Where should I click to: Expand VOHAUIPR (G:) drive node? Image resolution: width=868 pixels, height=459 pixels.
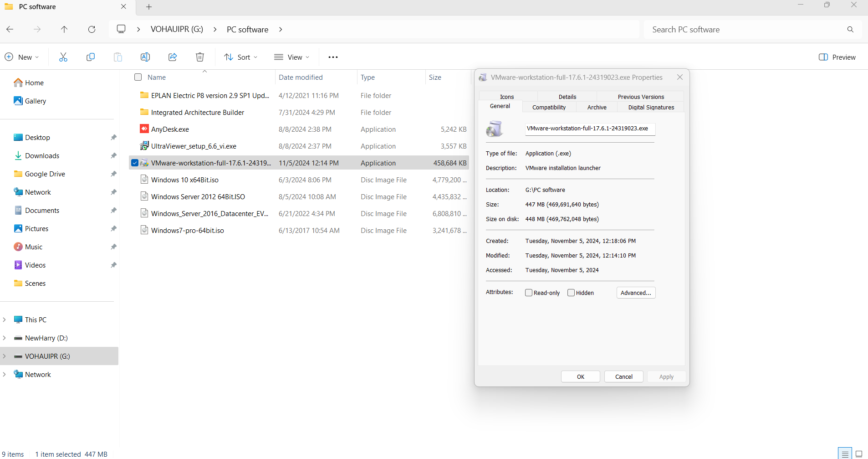tap(5, 356)
